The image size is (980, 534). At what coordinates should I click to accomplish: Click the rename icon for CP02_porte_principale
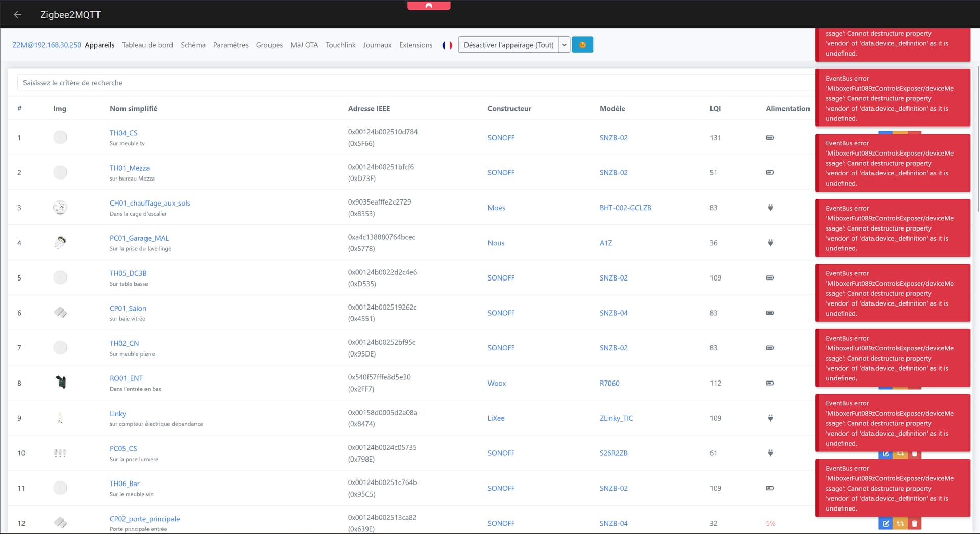[886, 524]
